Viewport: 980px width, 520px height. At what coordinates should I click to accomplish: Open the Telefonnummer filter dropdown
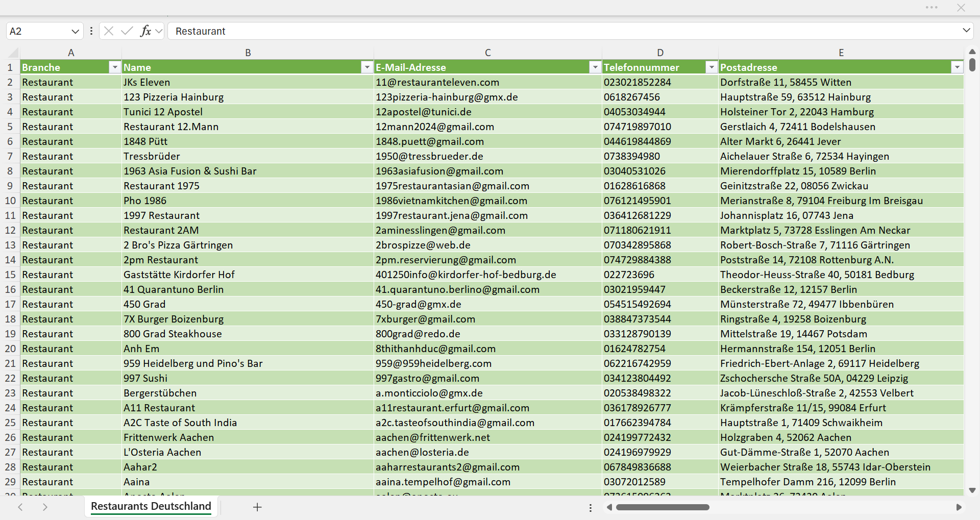(712, 67)
